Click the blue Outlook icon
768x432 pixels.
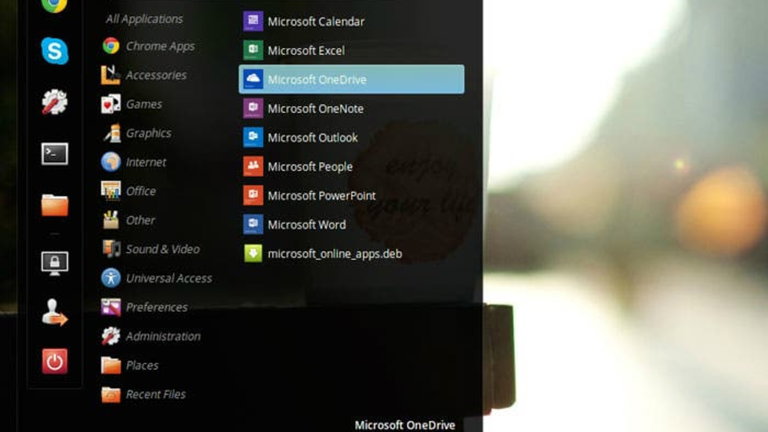pos(253,137)
